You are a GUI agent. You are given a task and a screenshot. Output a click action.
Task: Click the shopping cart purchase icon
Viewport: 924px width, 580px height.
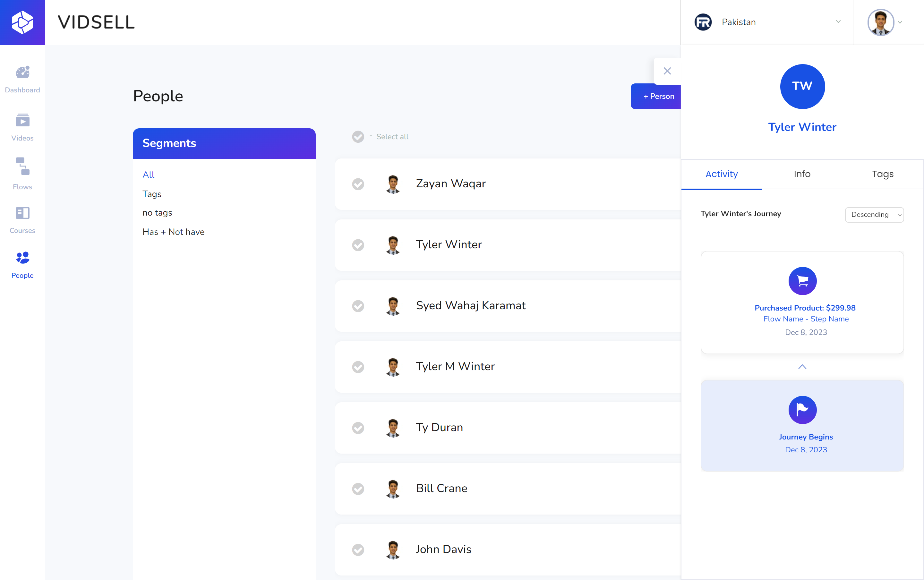pyautogui.click(x=802, y=281)
